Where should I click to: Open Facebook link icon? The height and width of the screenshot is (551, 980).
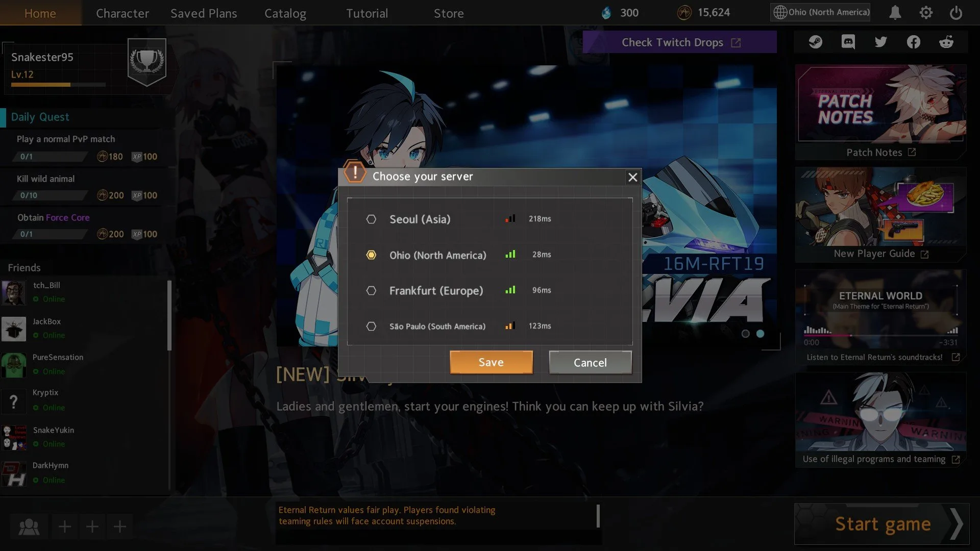(x=913, y=42)
